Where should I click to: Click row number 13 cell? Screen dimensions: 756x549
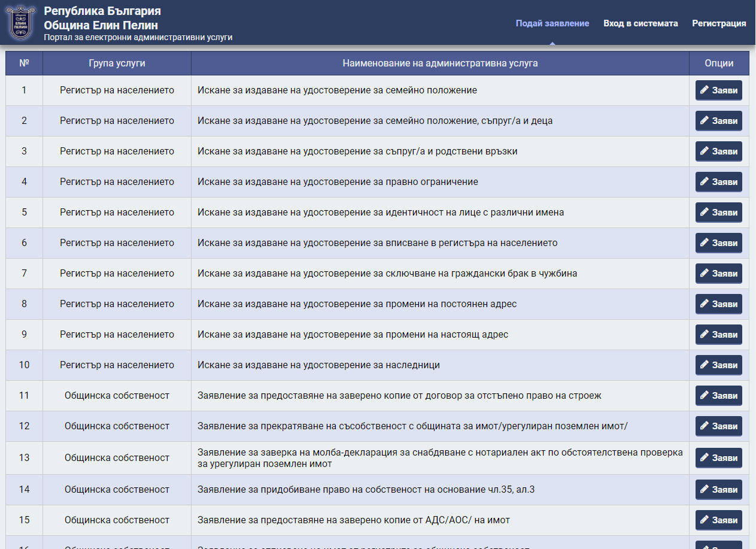coord(24,458)
